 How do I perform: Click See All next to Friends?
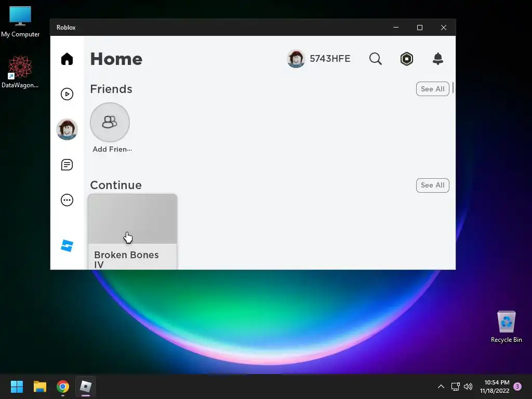[x=433, y=89]
